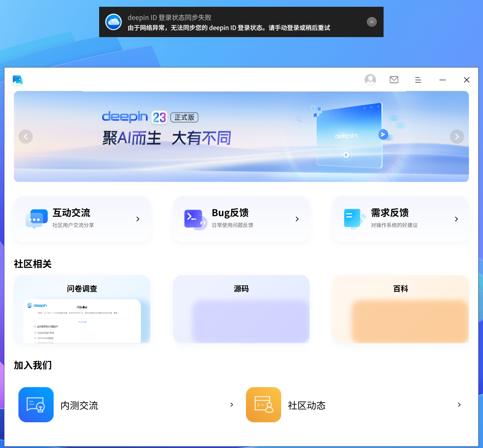This screenshot has height=448, width=483.
Task: Expand the 互动交流 card chevron
Action: tap(138, 219)
